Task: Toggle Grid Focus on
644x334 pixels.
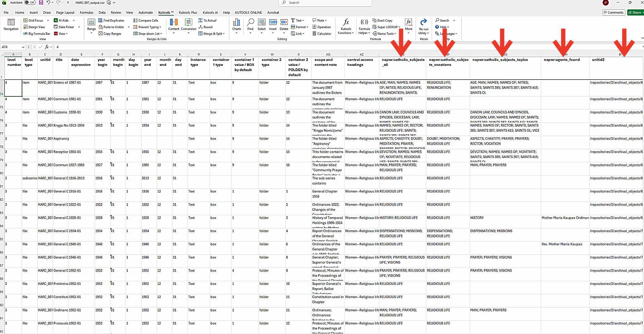Action: 36,20
